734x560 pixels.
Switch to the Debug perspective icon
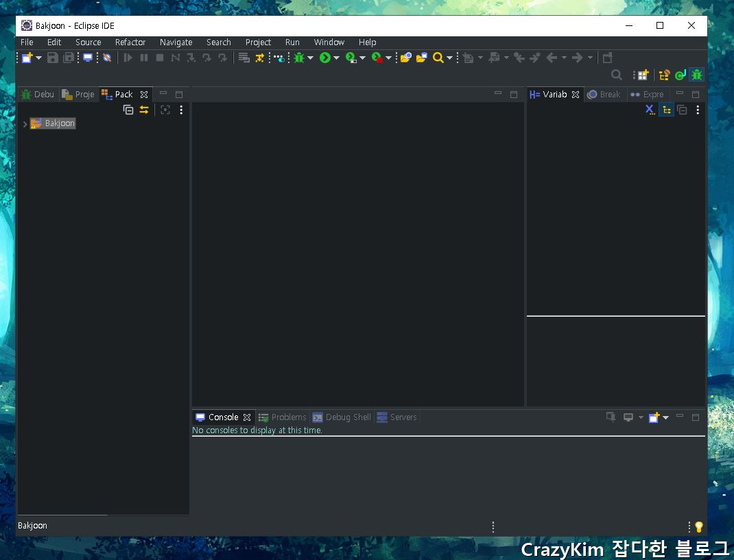[696, 74]
